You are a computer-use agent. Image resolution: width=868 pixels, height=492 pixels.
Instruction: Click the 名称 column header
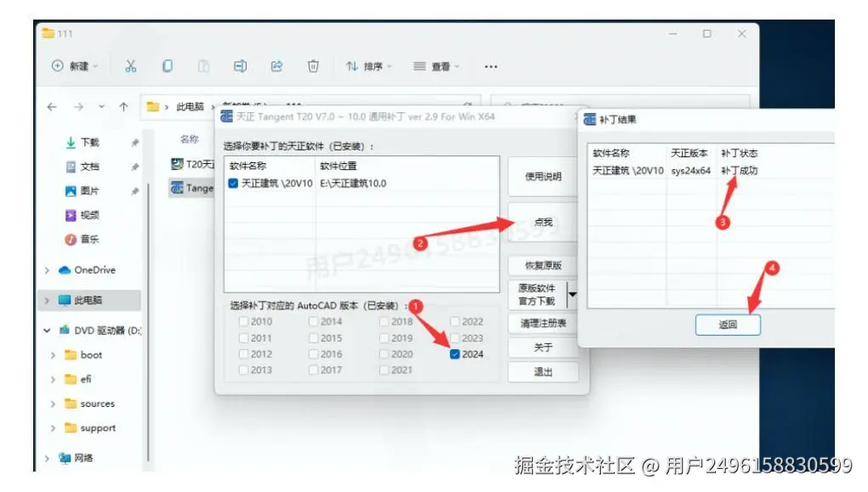(x=189, y=139)
